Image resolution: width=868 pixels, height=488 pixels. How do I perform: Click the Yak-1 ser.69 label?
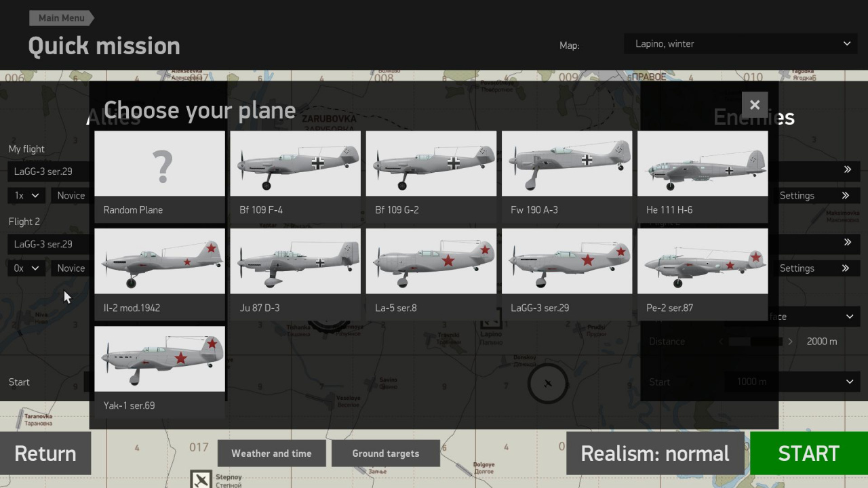tap(129, 405)
